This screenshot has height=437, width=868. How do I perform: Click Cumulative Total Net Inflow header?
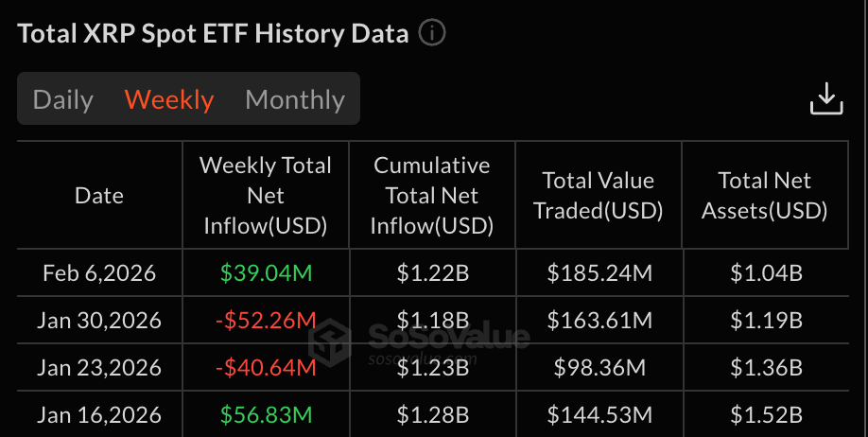point(432,196)
